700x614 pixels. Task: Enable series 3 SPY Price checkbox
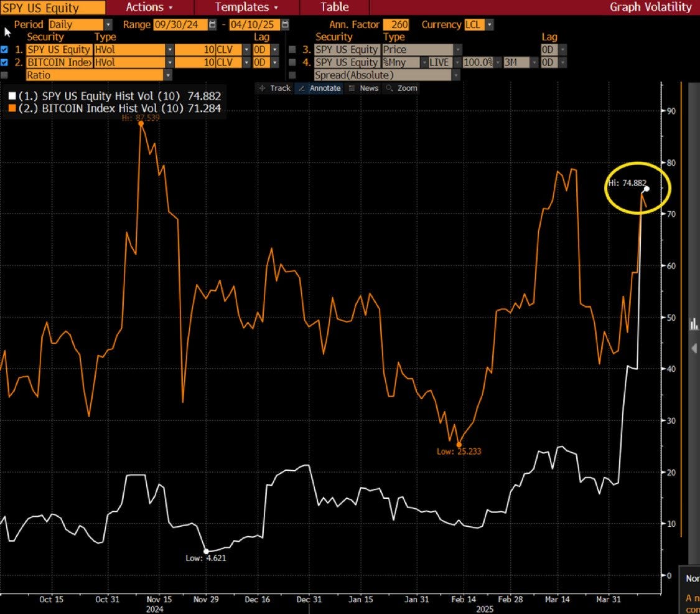(x=292, y=50)
